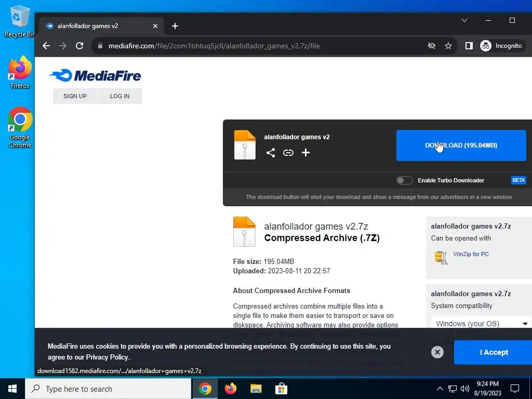
Task: Click the SIGN UP button
Action: click(x=75, y=96)
